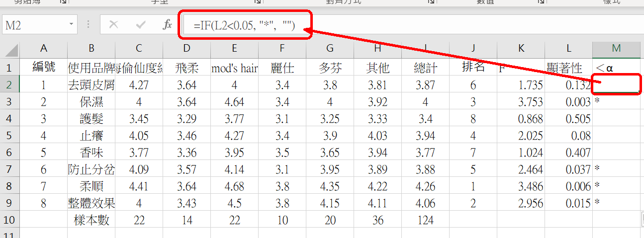Click the Select All corner triangle
The image size is (644, 238).
click(x=11, y=49)
